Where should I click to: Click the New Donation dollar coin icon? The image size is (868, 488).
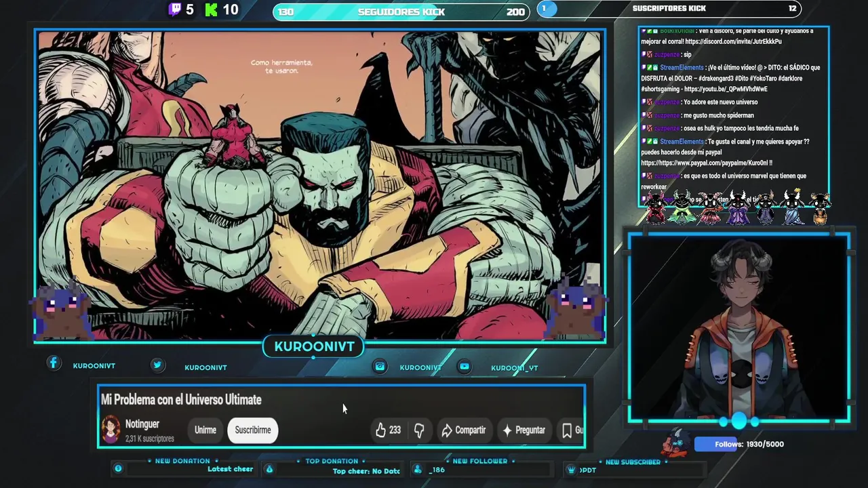(x=118, y=468)
